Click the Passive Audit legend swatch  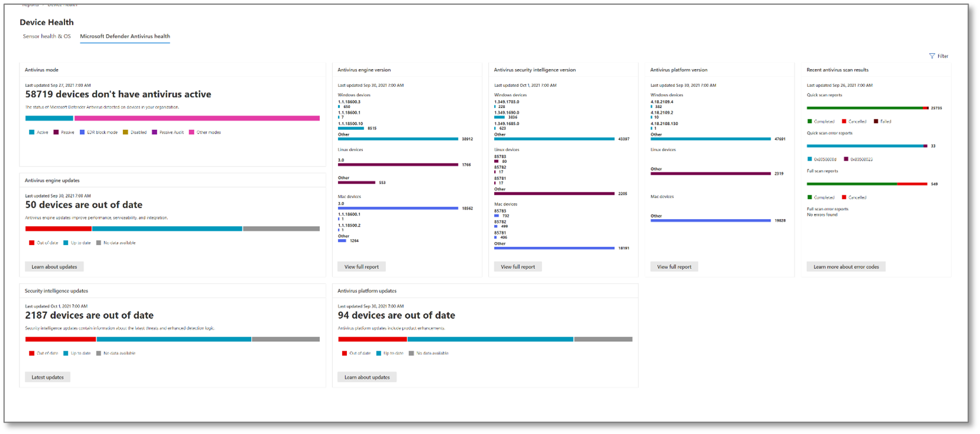point(154,132)
